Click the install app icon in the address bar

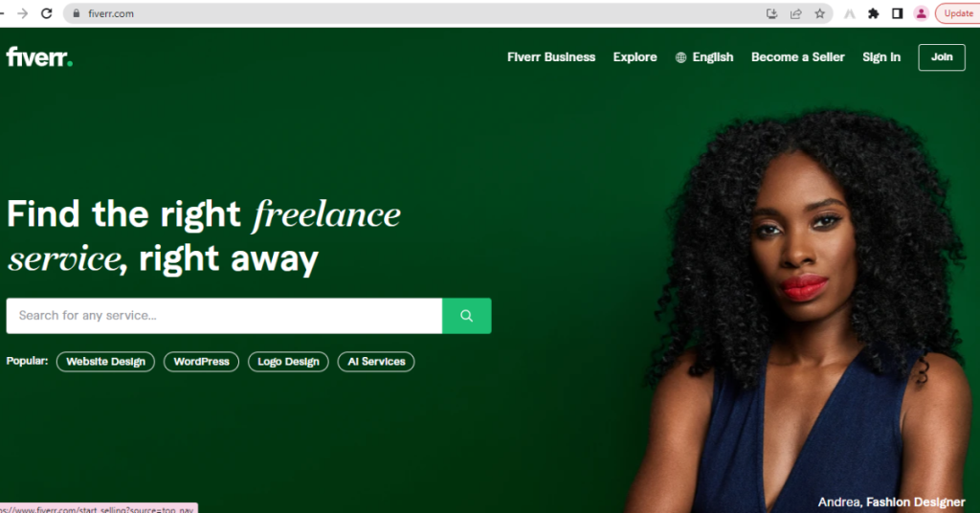[772, 13]
